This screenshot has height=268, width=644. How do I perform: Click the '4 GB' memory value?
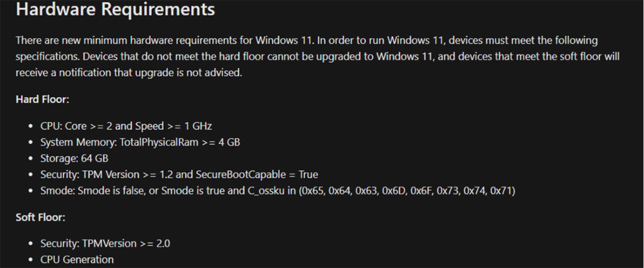(x=229, y=142)
